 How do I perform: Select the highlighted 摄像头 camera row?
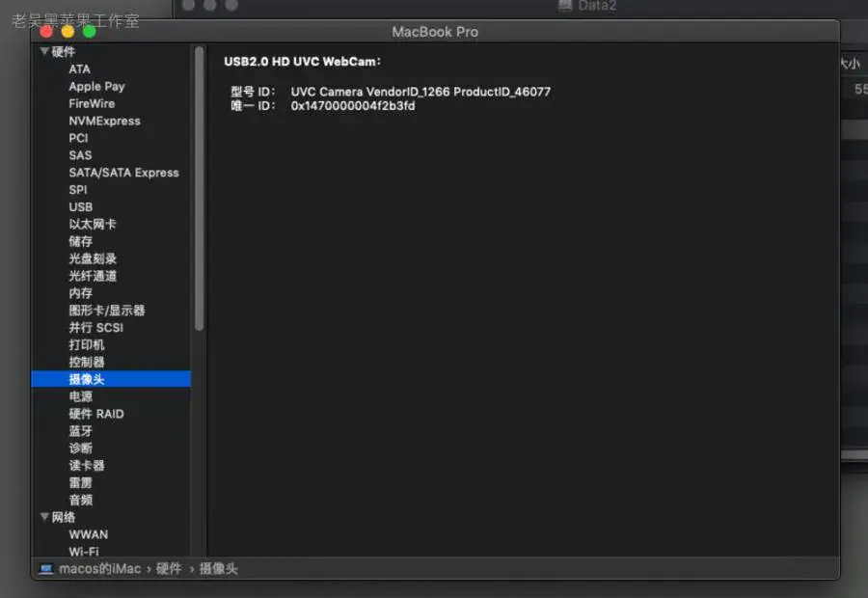[x=111, y=379]
